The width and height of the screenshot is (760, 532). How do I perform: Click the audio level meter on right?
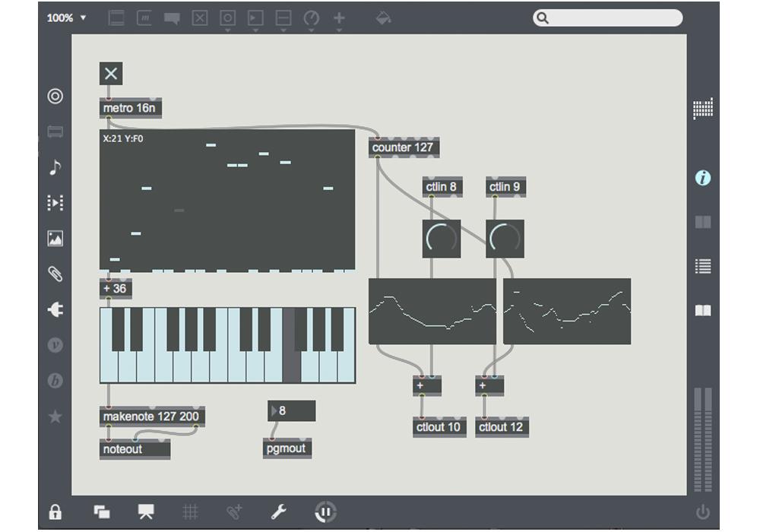(703, 439)
